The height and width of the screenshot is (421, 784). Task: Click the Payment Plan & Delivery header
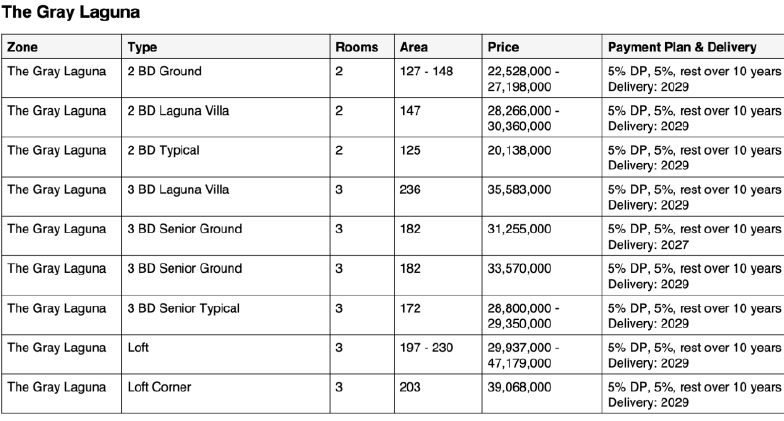pyautogui.click(x=693, y=46)
